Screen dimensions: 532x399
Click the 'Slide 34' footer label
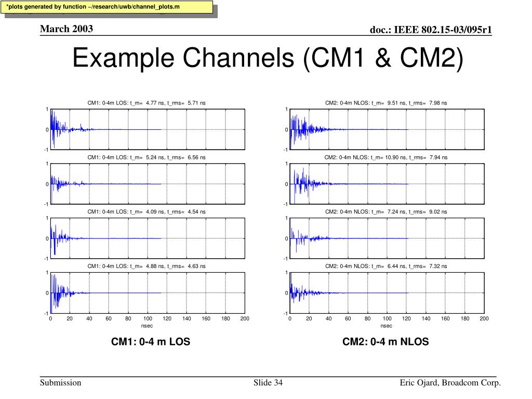[x=268, y=383]
